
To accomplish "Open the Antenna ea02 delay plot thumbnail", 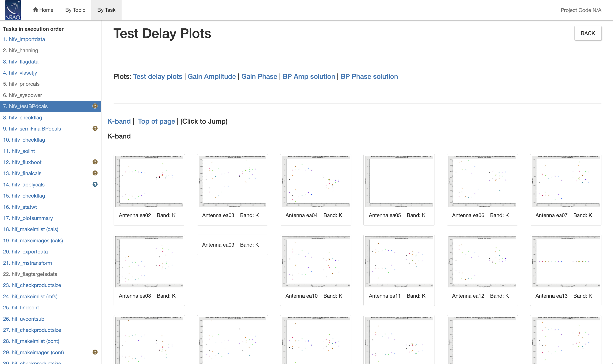I will pyautogui.click(x=149, y=181).
